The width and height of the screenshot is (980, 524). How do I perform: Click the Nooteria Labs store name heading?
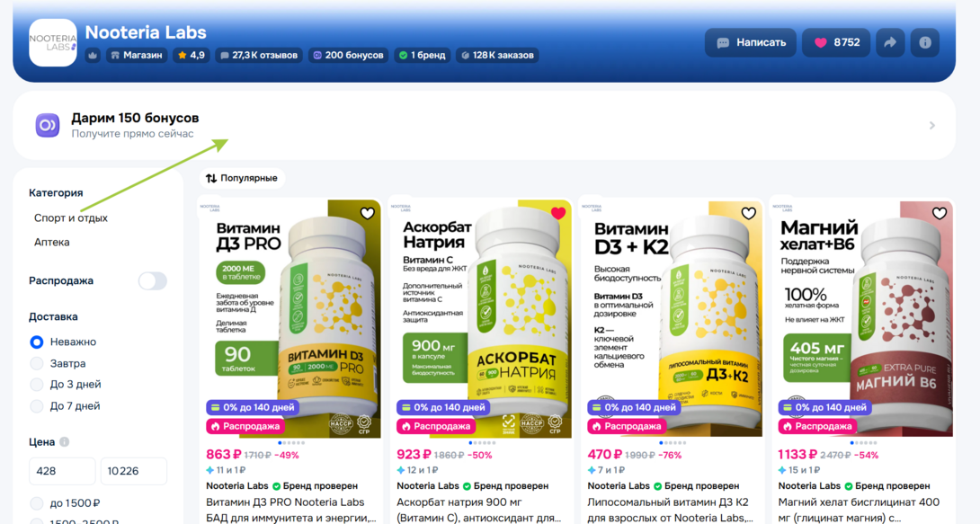point(146,31)
